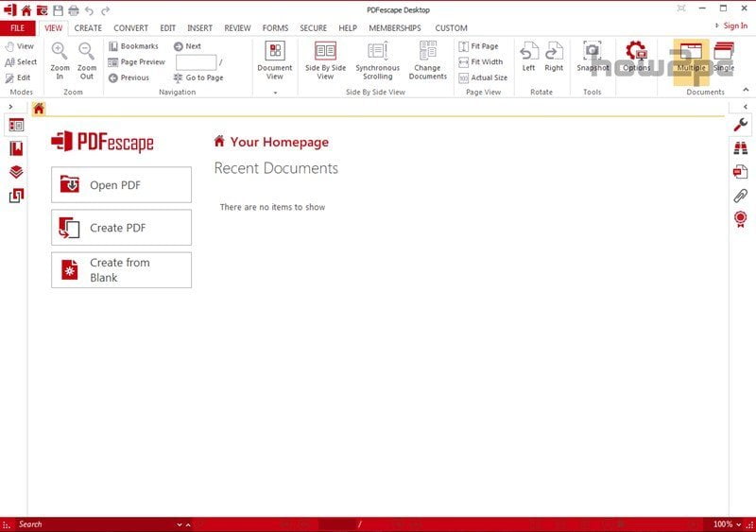This screenshot has height=532, width=756.
Task: Click the Open PDF button
Action: click(122, 184)
